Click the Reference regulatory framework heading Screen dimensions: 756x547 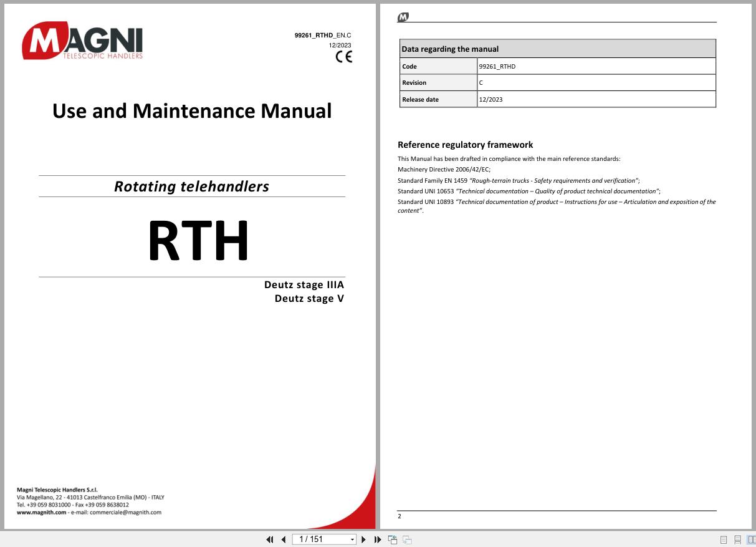466,145
